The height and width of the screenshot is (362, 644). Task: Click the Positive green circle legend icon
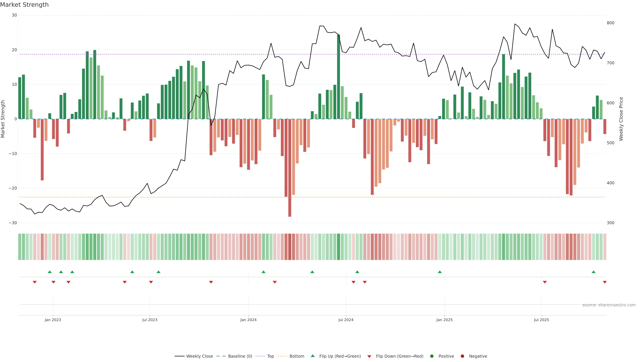tap(432, 356)
